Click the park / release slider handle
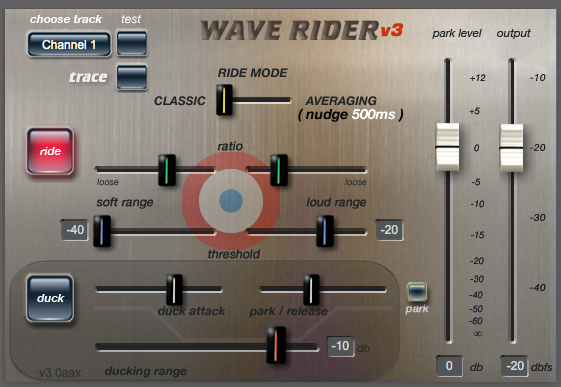This screenshot has height=387, width=561. pos(311,290)
